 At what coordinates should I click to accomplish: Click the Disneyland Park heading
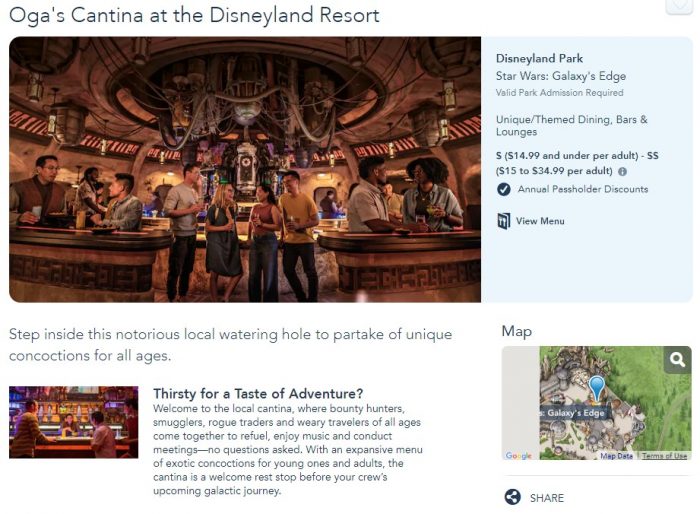539,59
